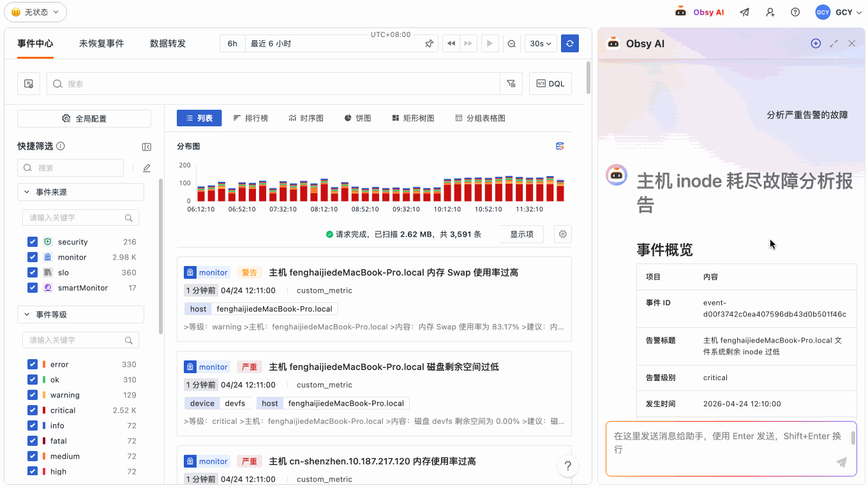Uncheck the security event source checkbox
Screen dimensions: 868x488
pos(33,242)
